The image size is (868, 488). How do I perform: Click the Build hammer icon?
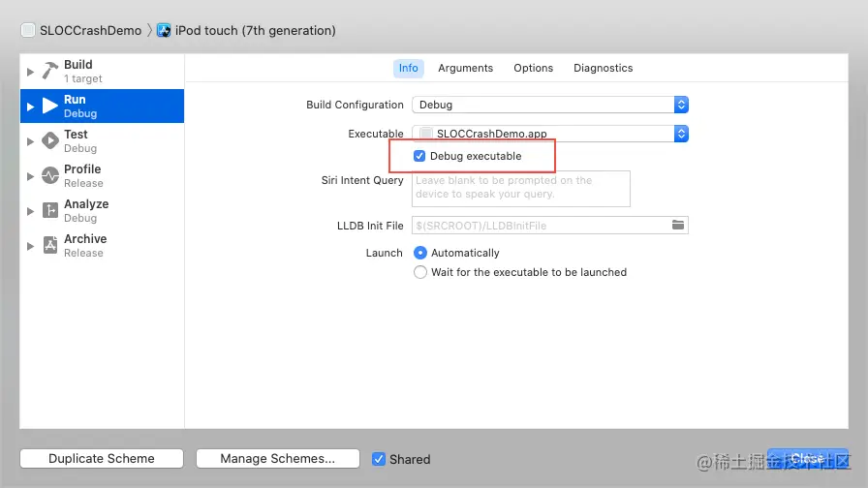[50, 71]
